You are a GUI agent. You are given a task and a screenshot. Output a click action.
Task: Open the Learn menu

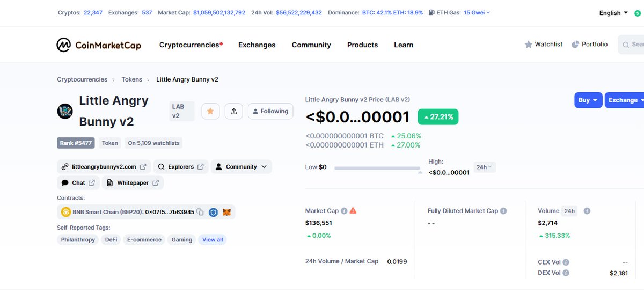point(404,45)
